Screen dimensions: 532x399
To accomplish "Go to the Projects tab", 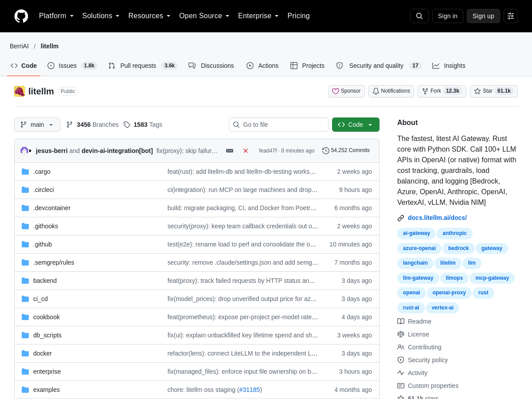I will click(x=307, y=66).
